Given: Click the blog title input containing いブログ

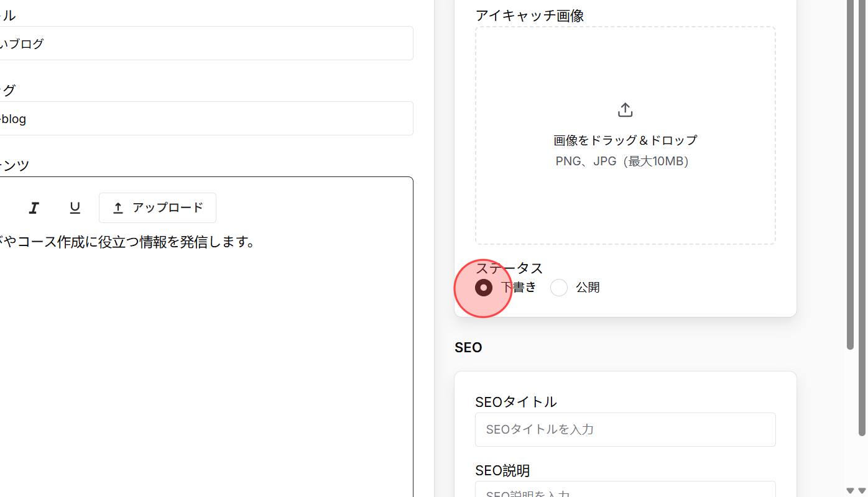Looking at the screenshot, I should (x=205, y=43).
